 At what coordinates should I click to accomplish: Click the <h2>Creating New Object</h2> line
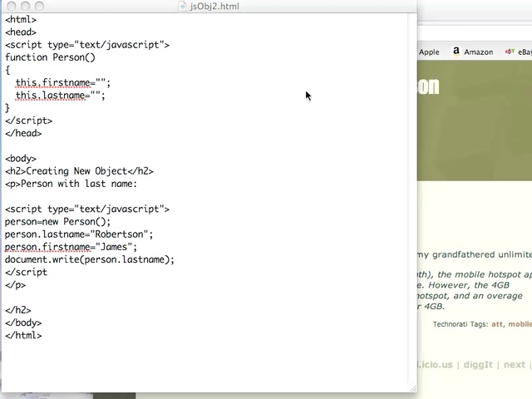79,171
